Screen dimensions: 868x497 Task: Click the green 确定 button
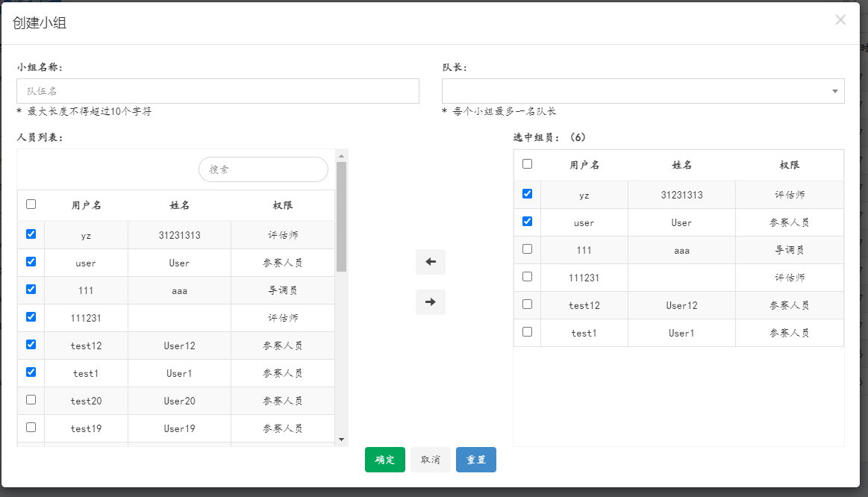pyautogui.click(x=384, y=460)
